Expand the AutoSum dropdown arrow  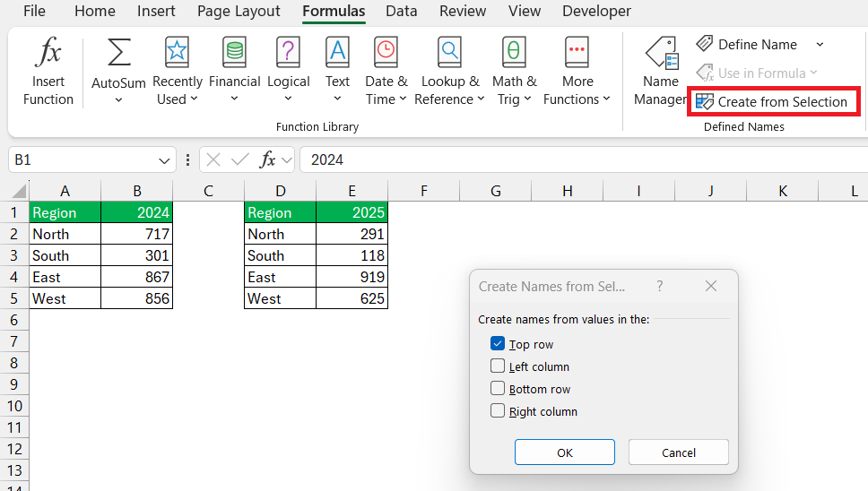point(118,100)
